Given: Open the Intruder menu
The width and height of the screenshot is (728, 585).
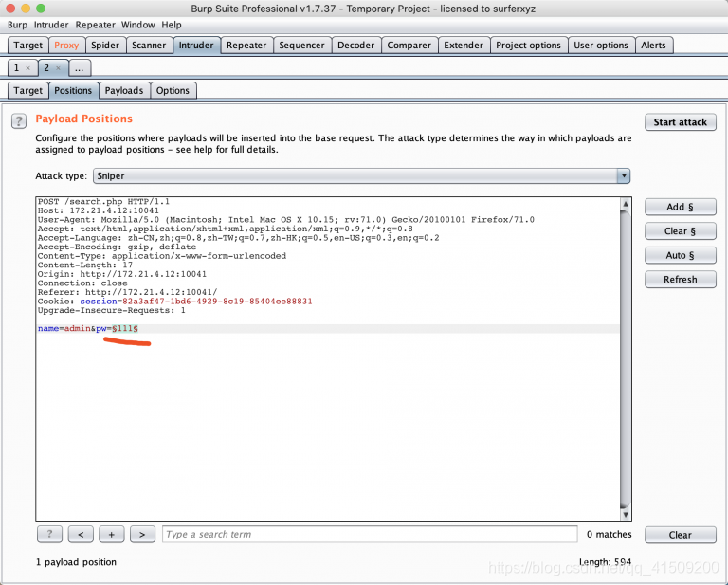Looking at the screenshot, I should coord(51,25).
